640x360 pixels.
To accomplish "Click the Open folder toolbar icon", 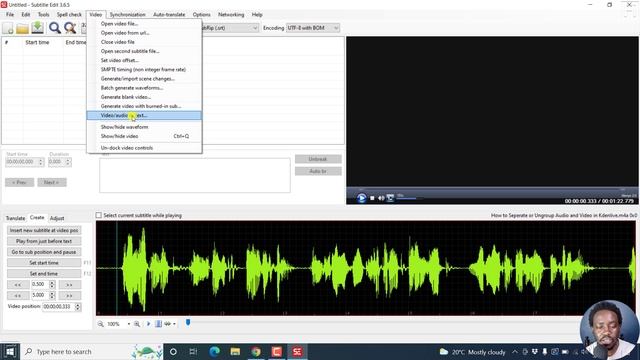I will [x=22, y=28].
